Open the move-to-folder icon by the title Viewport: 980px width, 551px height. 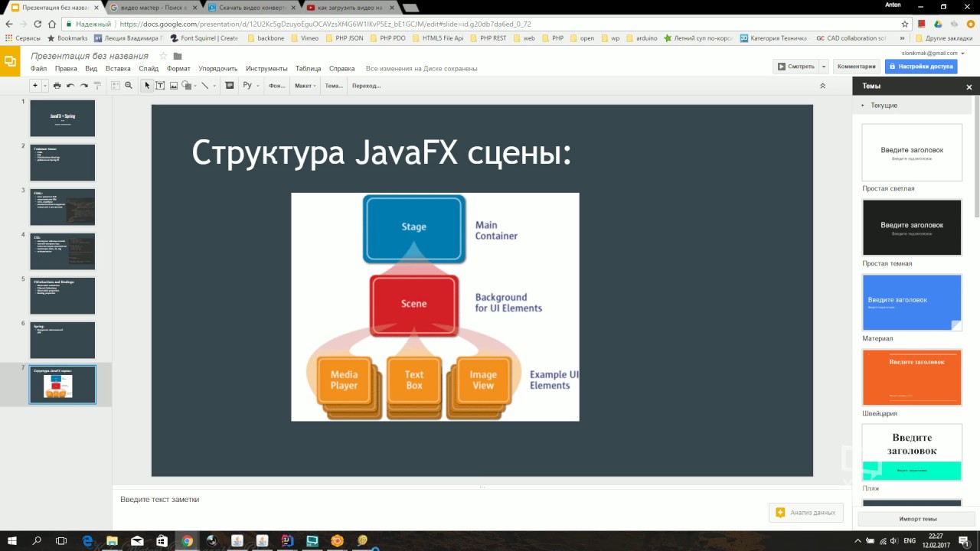[x=178, y=56]
